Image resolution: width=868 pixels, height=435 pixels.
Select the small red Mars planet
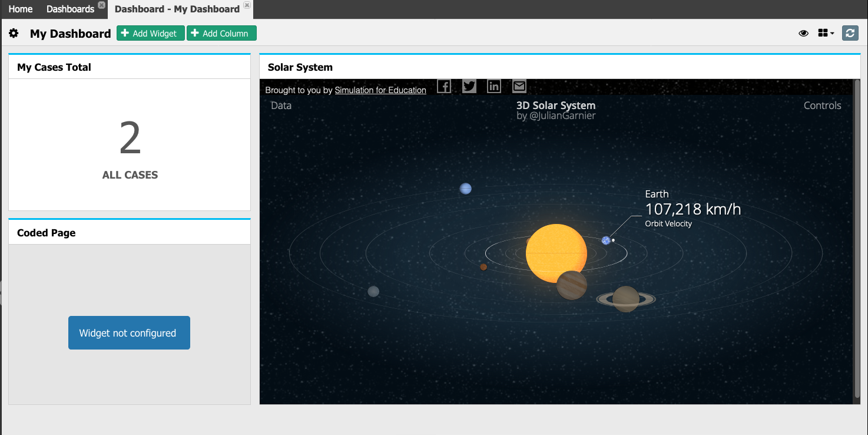pyautogui.click(x=483, y=267)
